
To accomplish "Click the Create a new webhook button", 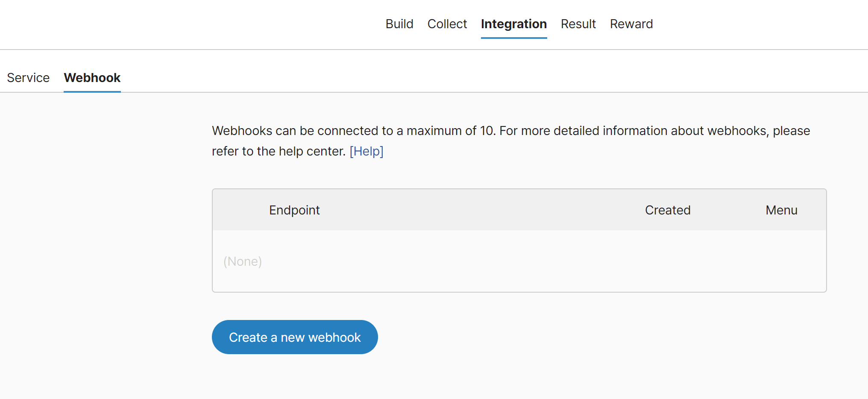I will [294, 337].
